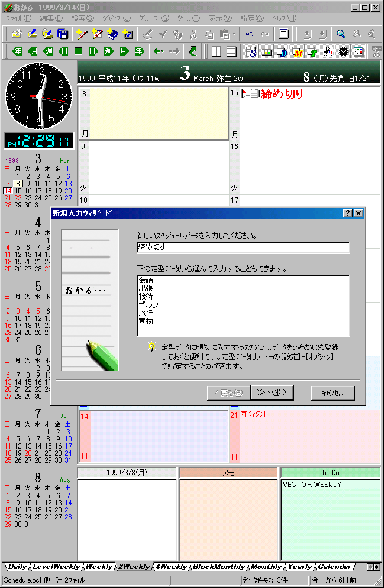Click the analog clock face
The image size is (384, 588).
[38, 96]
